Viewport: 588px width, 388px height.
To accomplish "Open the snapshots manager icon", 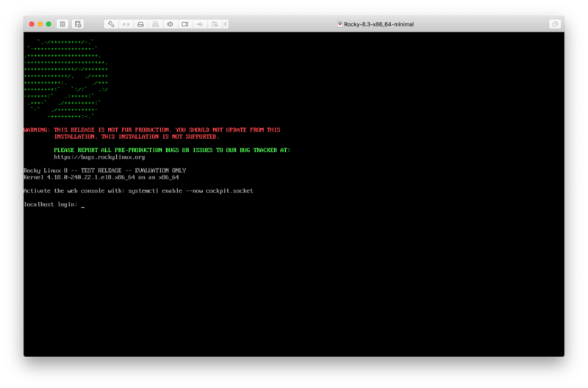I will click(x=78, y=24).
